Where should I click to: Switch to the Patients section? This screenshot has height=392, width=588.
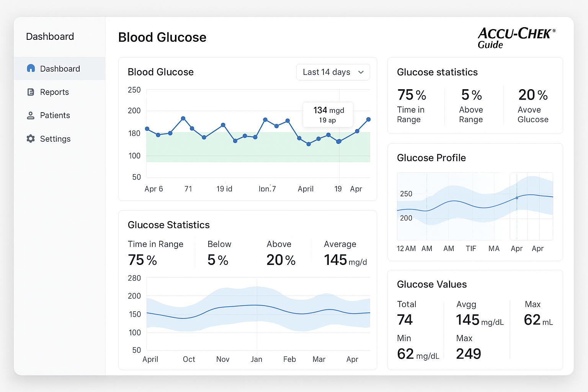(x=55, y=115)
